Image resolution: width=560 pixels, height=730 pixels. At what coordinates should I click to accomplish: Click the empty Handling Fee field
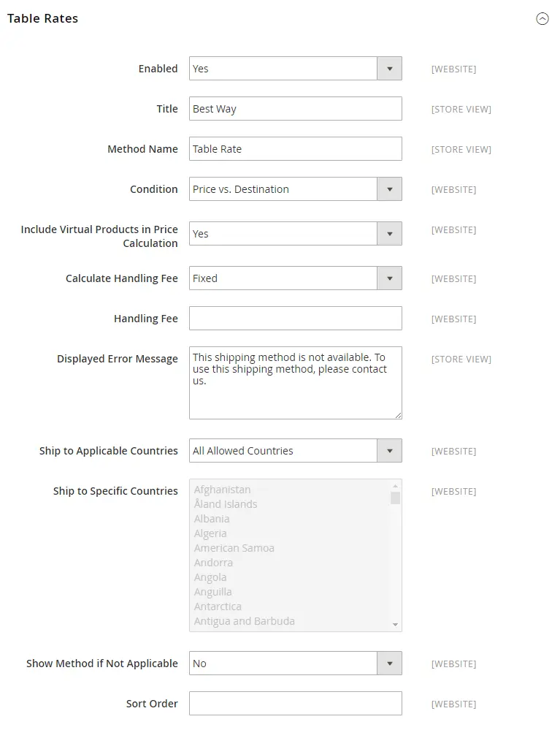coord(295,318)
